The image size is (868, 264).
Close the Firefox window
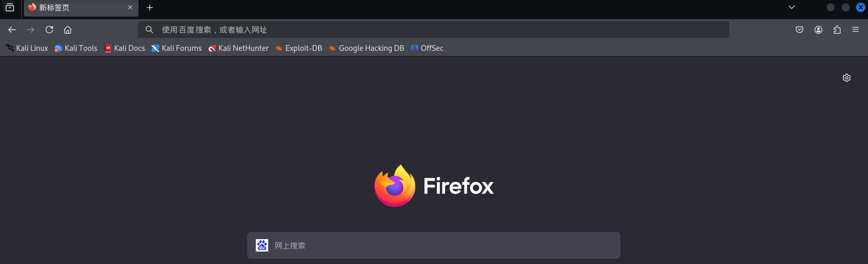click(x=861, y=7)
